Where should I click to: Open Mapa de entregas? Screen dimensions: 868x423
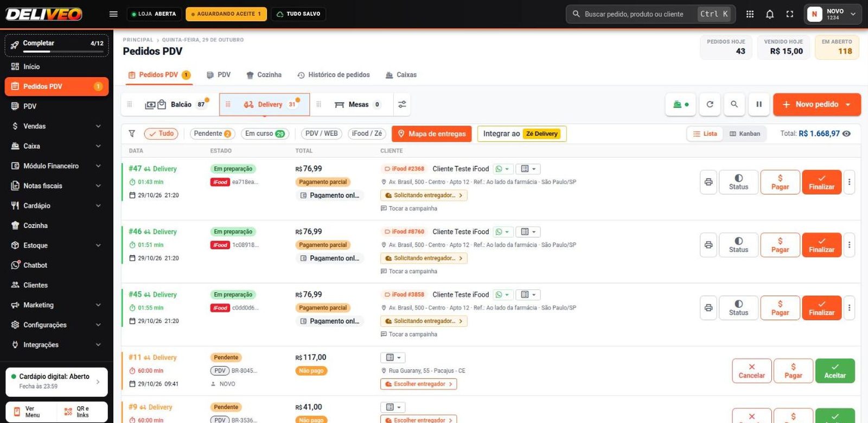point(432,134)
